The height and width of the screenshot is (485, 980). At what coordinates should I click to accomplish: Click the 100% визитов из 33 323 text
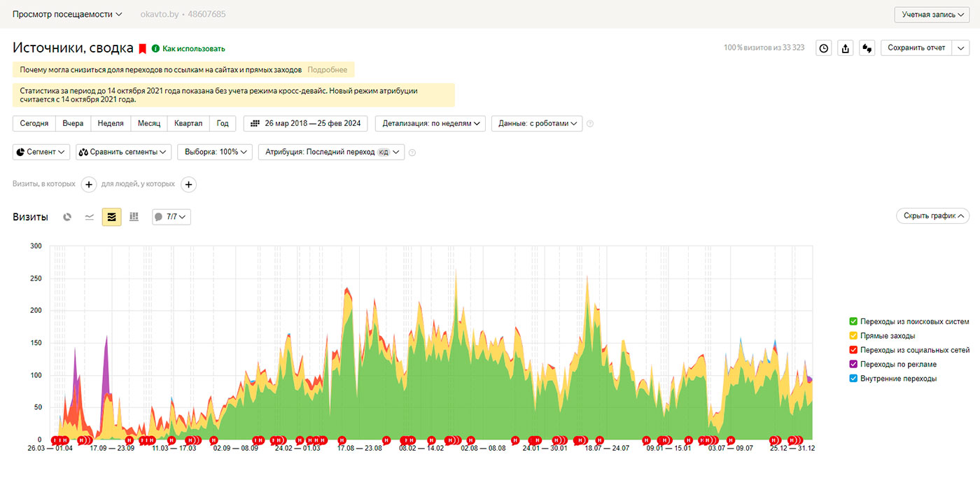coord(764,48)
